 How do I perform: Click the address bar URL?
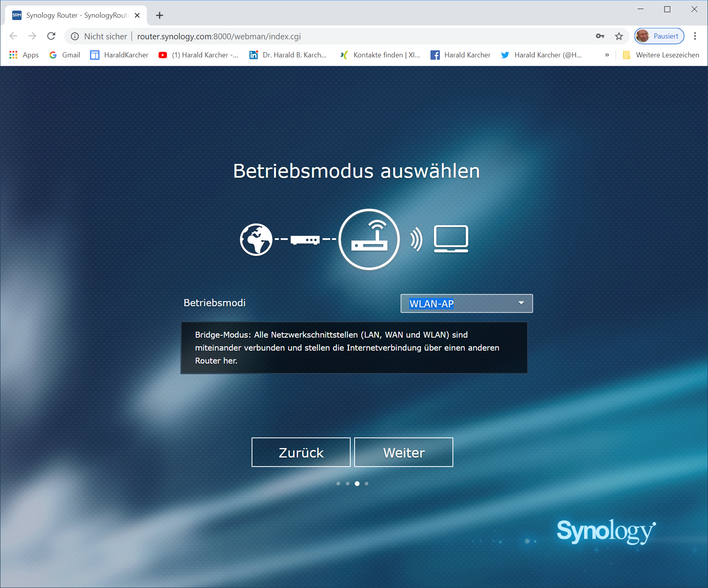tap(219, 36)
